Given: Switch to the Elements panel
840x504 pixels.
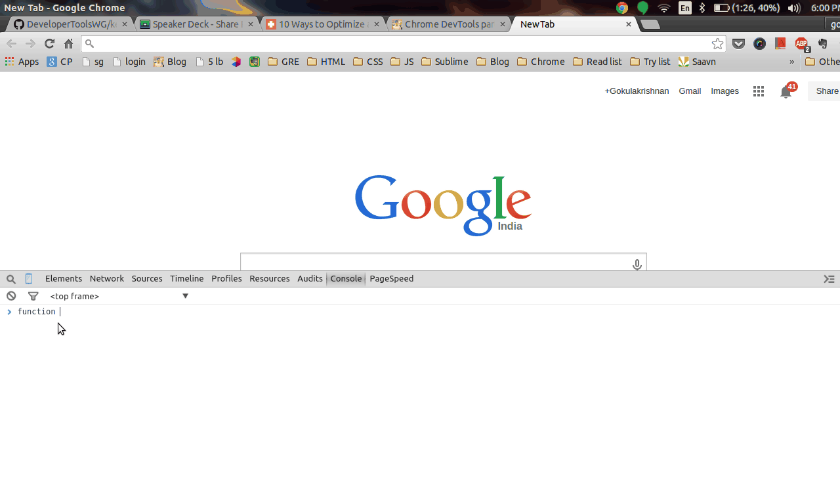Looking at the screenshot, I should 64,279.
